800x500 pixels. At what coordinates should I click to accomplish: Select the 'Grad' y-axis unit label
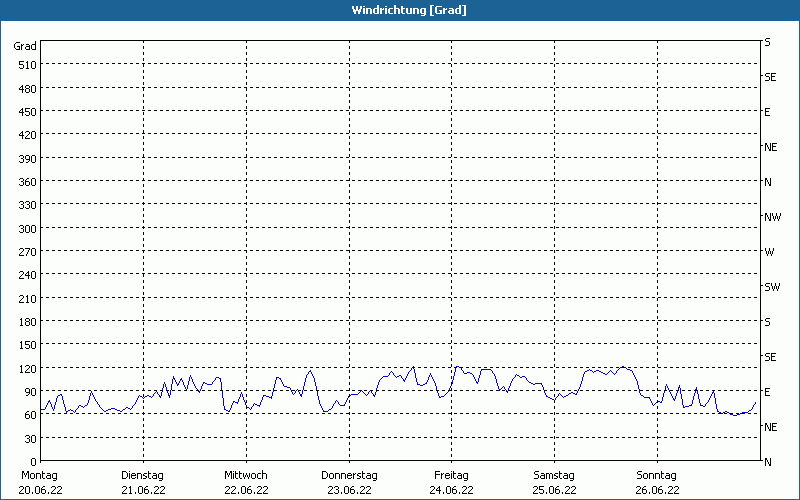25,46
